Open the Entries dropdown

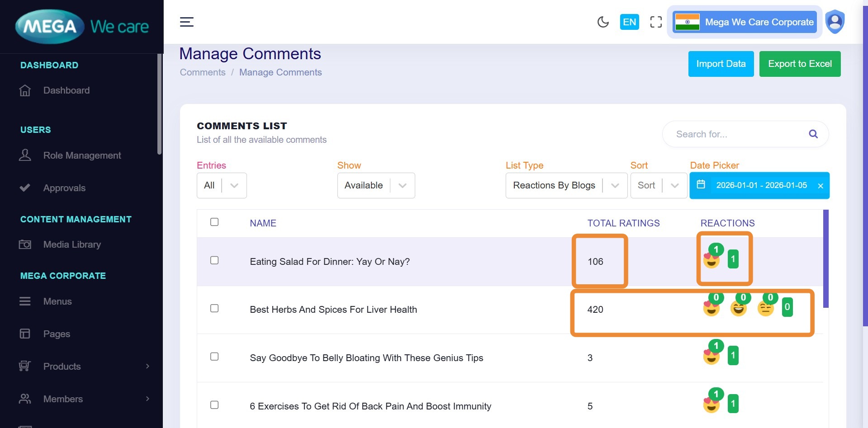222,185
